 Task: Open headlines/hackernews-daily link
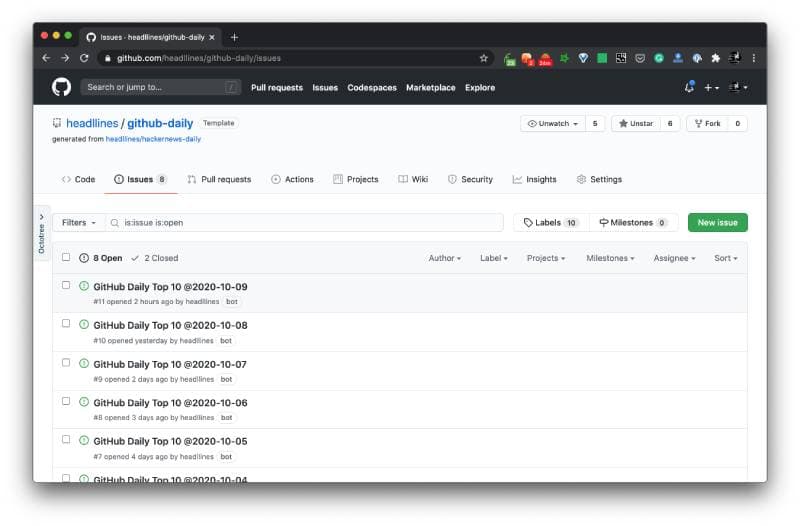click(x=153, y=139)
